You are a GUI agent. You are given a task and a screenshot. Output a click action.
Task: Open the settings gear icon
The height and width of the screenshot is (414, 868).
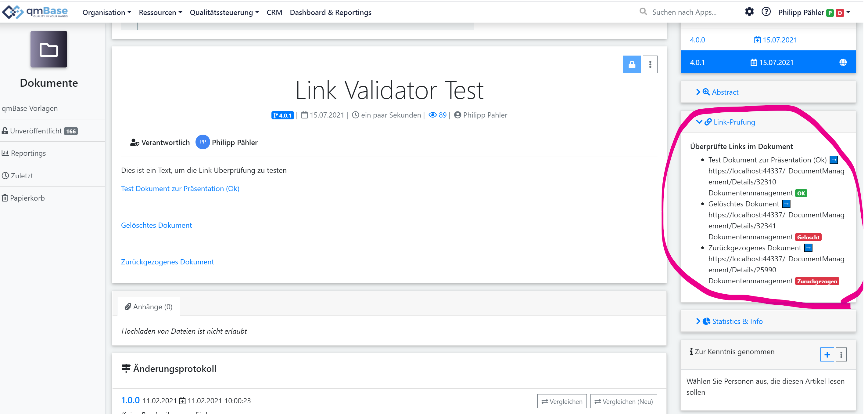tap(749, 12)
